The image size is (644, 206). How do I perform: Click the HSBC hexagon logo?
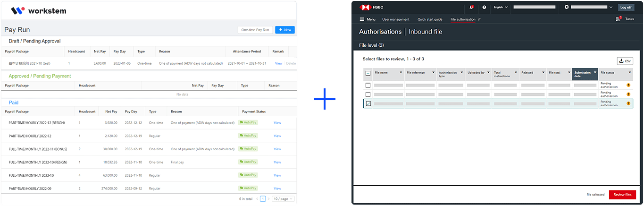click(365, 7)
